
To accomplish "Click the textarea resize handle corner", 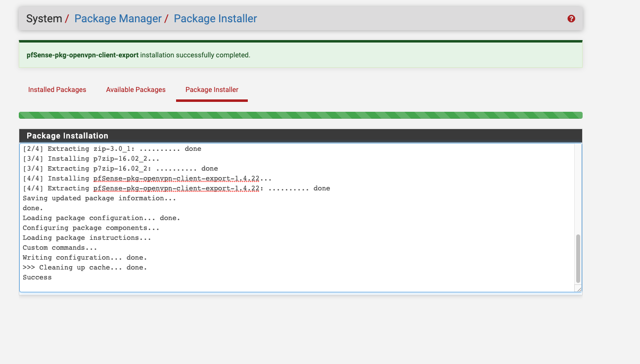I will tap(579, 289).
